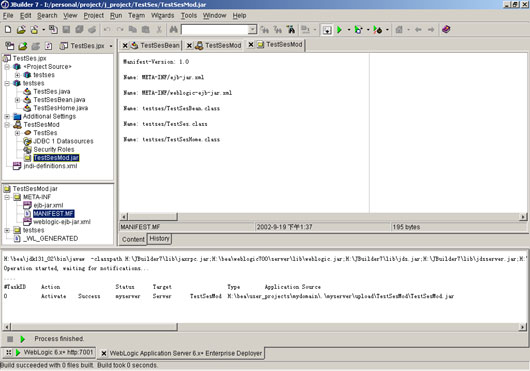Close the active TestSesMod jar tab
The height and width of the screenshot is (371, 530).
(251, 45)
